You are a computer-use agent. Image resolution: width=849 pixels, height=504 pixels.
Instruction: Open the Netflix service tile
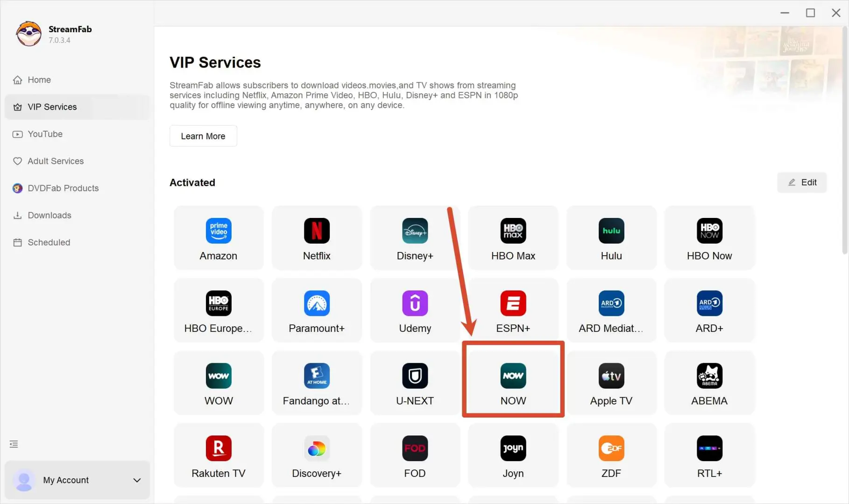pyautogui.click(x=317, y=238)
